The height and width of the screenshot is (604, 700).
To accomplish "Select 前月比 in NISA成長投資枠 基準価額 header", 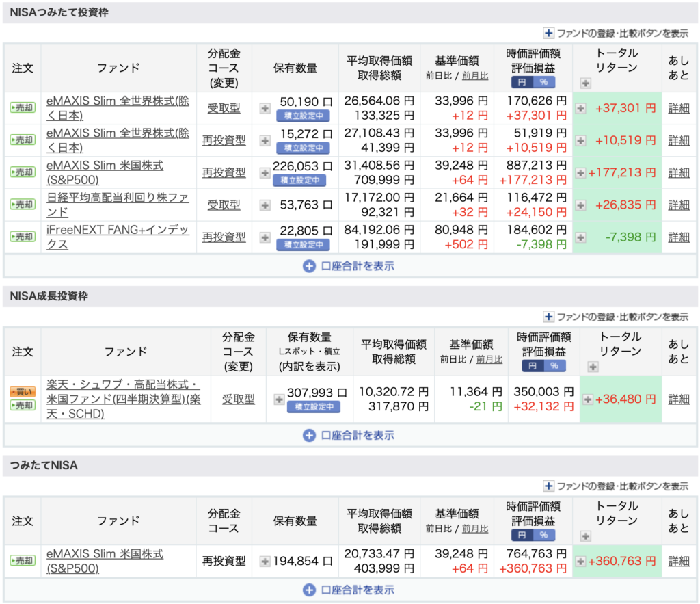I will pos(489,359).
